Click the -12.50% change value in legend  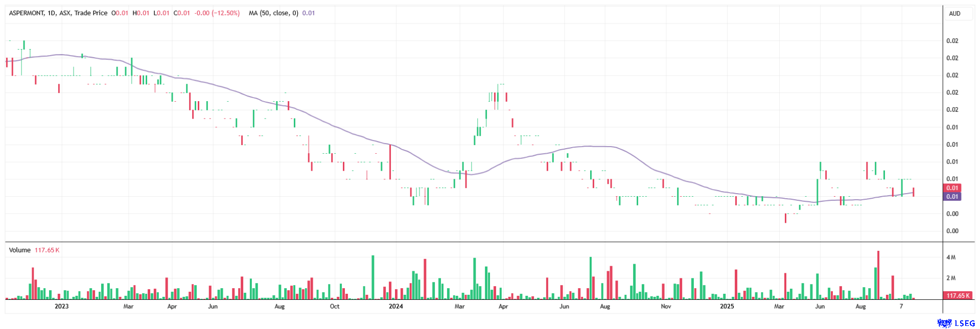226,13
